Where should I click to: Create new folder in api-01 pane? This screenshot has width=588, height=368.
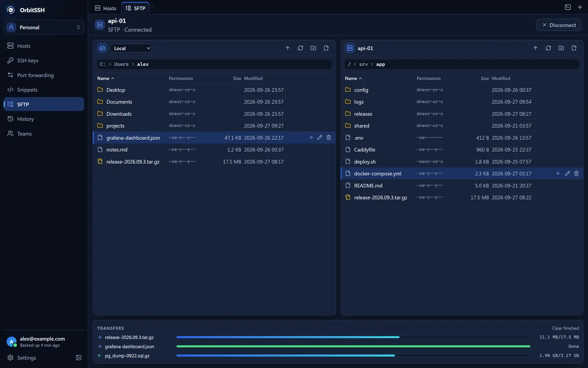tap(561, 48)
